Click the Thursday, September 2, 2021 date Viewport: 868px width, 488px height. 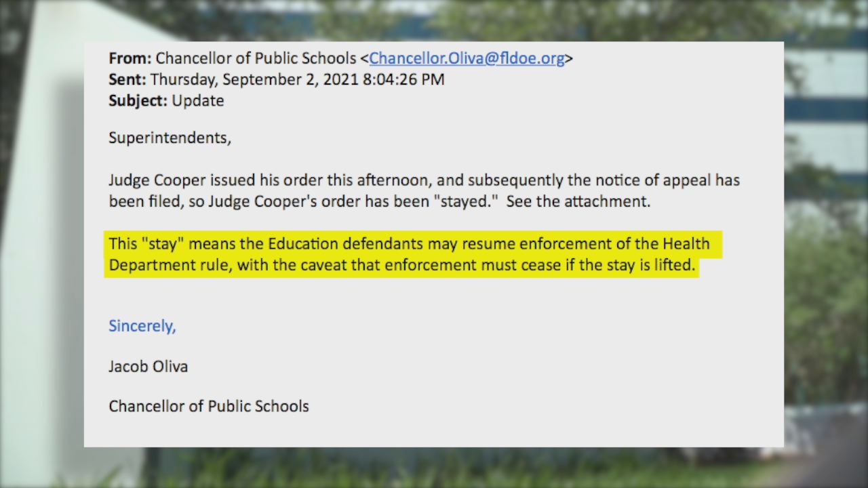254,79
